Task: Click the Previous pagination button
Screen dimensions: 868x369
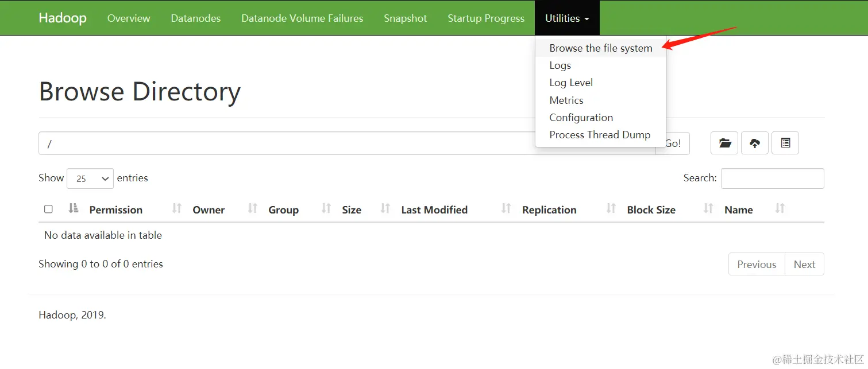Action: (x=757, y=264)
